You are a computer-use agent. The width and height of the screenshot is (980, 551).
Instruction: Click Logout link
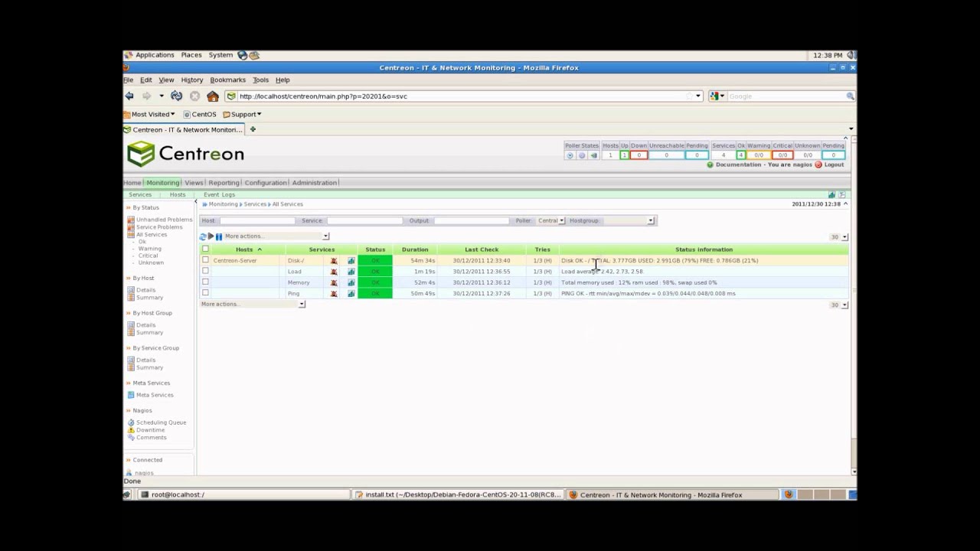pyautogui.click(x=834, y=165)
